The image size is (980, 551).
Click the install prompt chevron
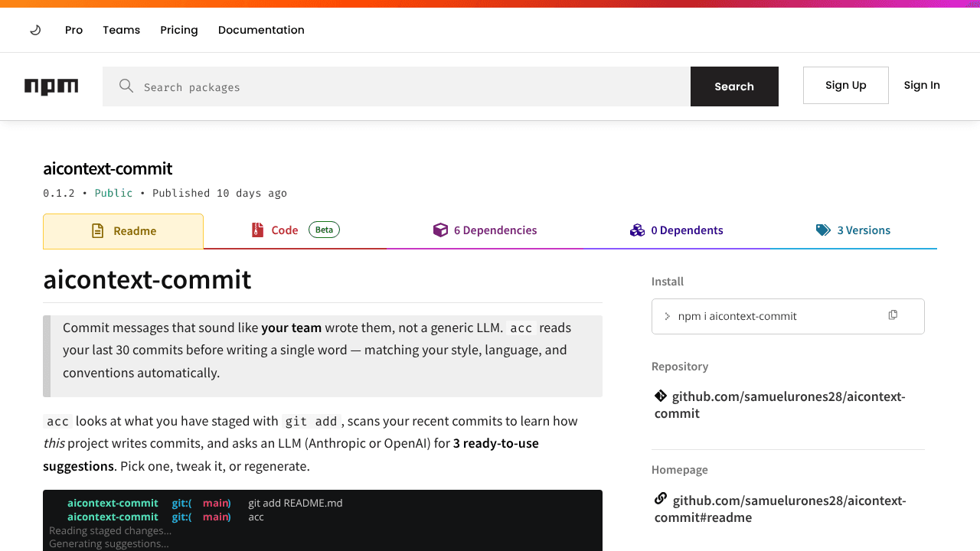[x=667, y=316]
